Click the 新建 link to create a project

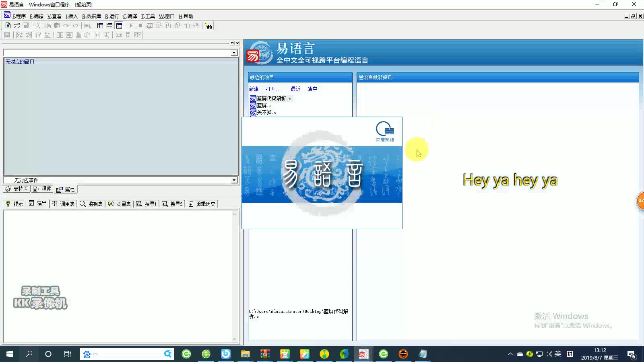(254, 89)
